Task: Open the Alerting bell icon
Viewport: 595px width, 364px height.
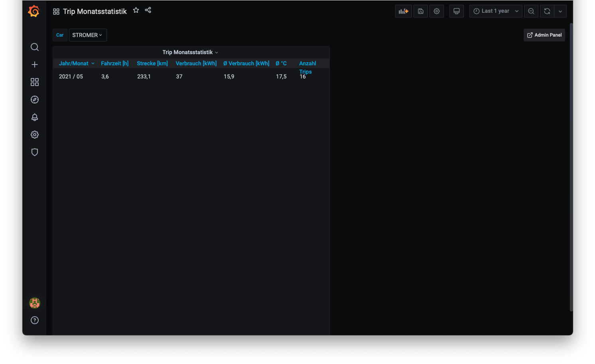Action: pyautogui.click(x=35, y=117)
